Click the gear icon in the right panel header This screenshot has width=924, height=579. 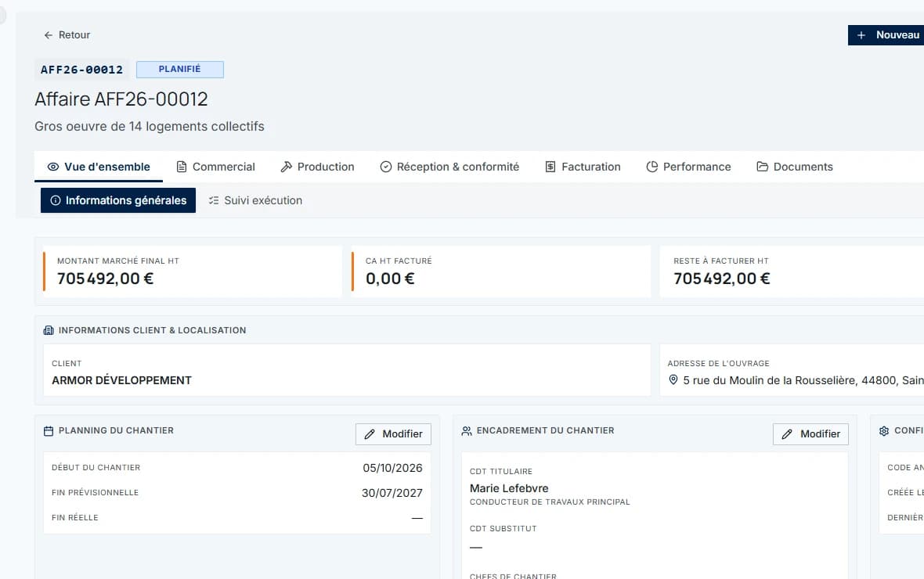(884, 431)
